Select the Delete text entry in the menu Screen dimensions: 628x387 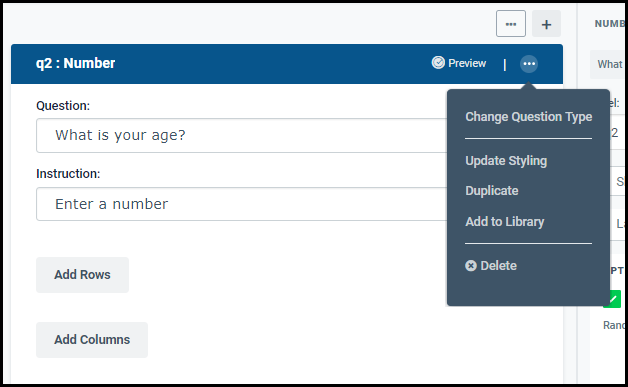(498, 266)
